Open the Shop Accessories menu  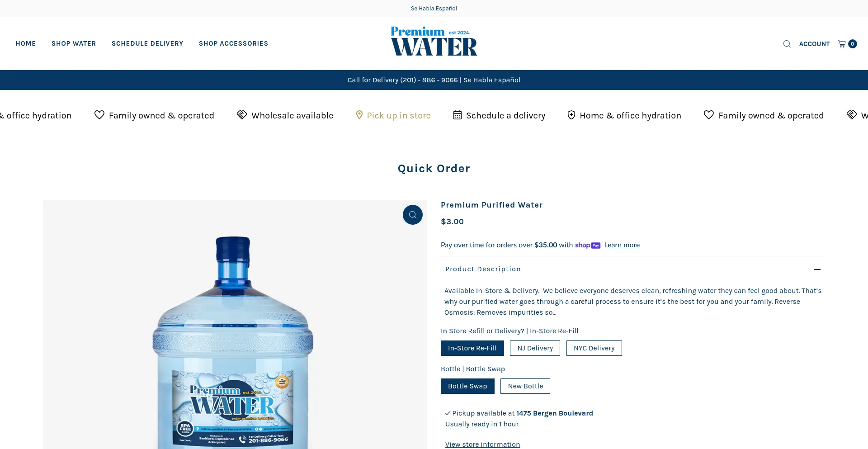click(233, 43)
